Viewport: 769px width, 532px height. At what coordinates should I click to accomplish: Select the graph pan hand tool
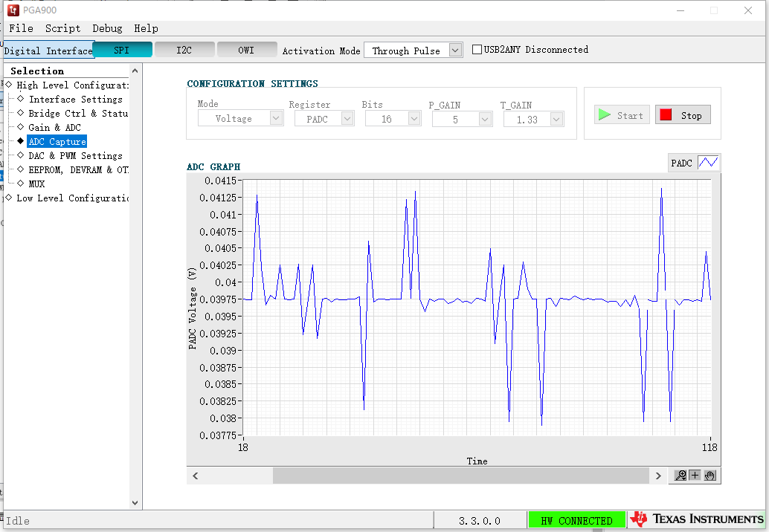click(710, 476)
